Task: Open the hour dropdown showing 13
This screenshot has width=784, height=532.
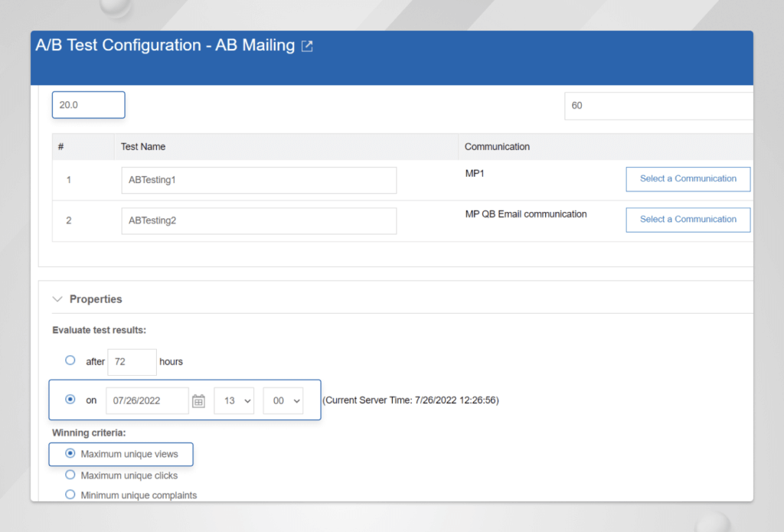Action: [234, 400]
